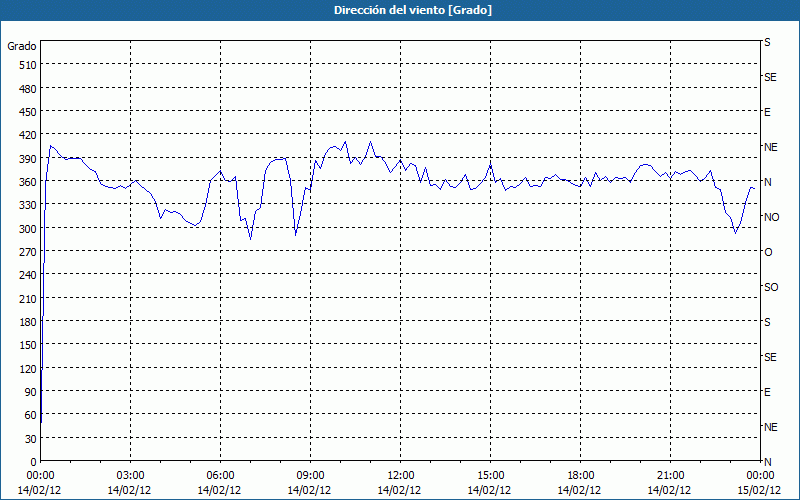Select the 240 left axis value
The height and width of the screenshot is (500, 800).
tap(28, 276)
